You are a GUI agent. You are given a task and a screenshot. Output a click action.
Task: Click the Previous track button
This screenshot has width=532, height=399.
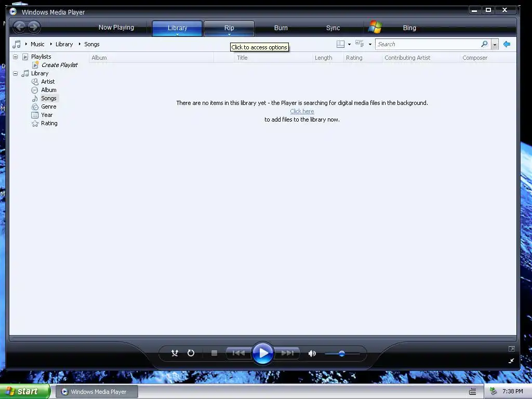(x=238, y=353)
